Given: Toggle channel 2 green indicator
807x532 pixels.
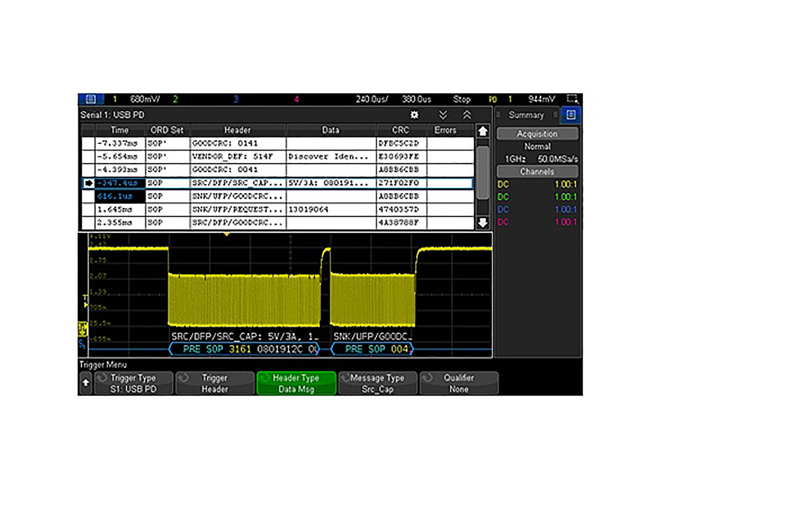Looking at the screenshot, I should pos(175,99).
